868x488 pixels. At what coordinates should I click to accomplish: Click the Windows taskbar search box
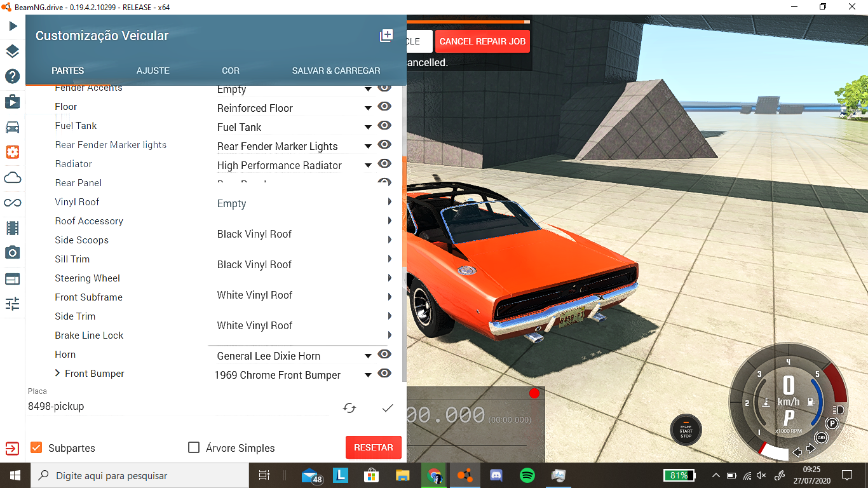[139, 475]
